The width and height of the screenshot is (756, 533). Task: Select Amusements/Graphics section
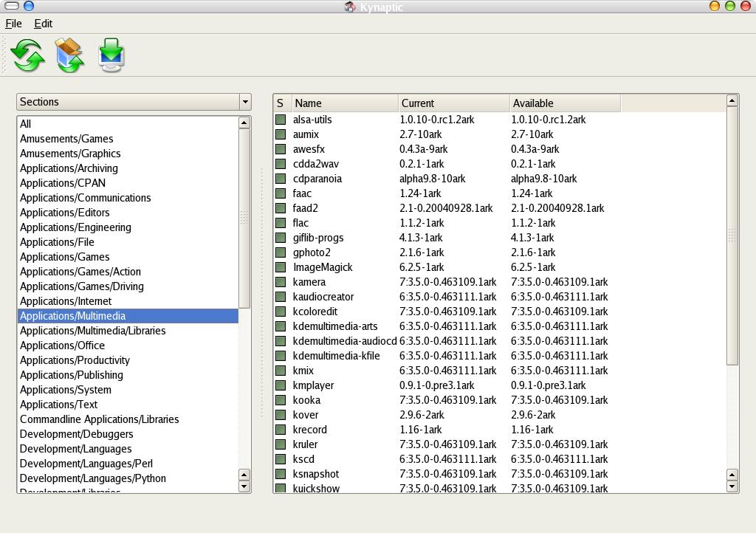click(x=128, y=154)
